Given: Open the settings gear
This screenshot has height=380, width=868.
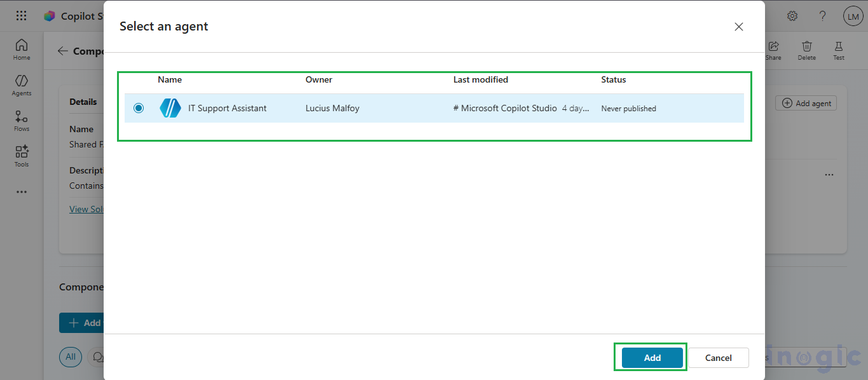Looking at the screenshot, I should click(x=792, y=15).
